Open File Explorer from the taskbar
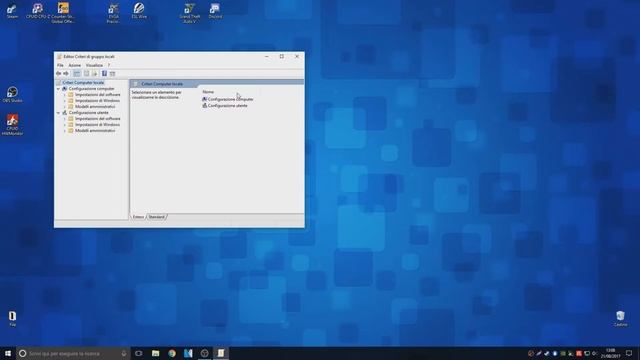Image resolution: width=640 pixels, height=360 pixels. [x=156, y=353]
